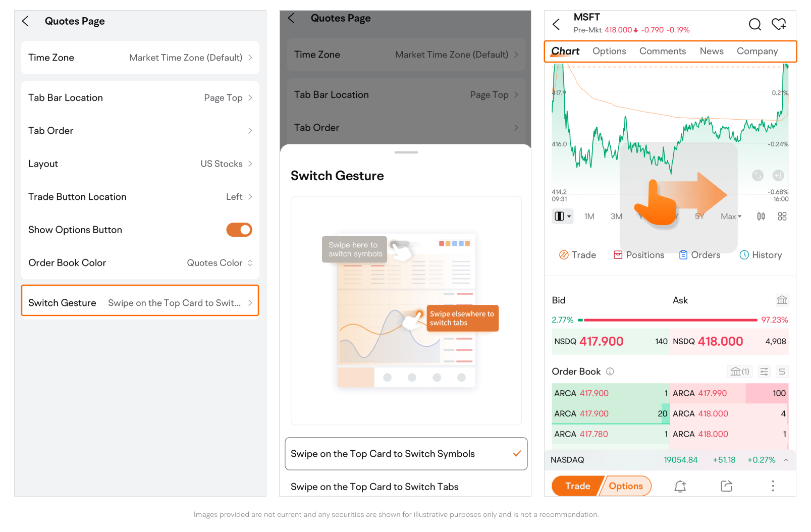Open the Company tab
811x532 pixels.
[x=756, y=51]
